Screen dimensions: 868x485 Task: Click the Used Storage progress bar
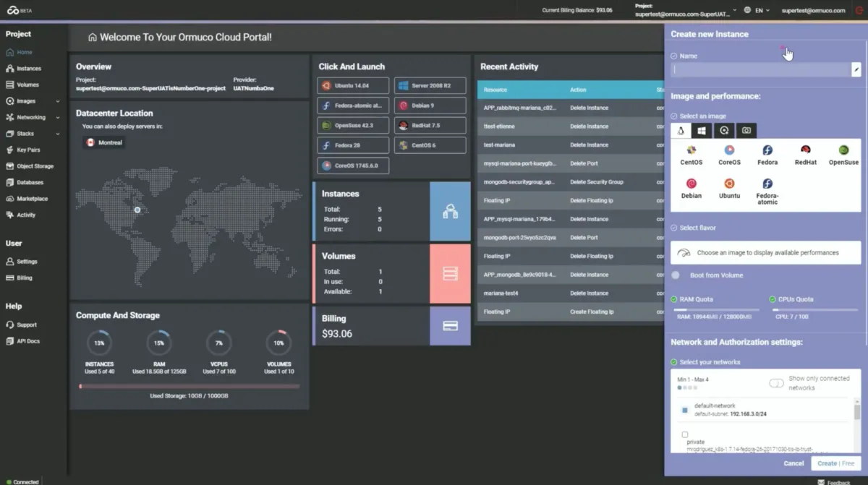(x=189, y=387)
